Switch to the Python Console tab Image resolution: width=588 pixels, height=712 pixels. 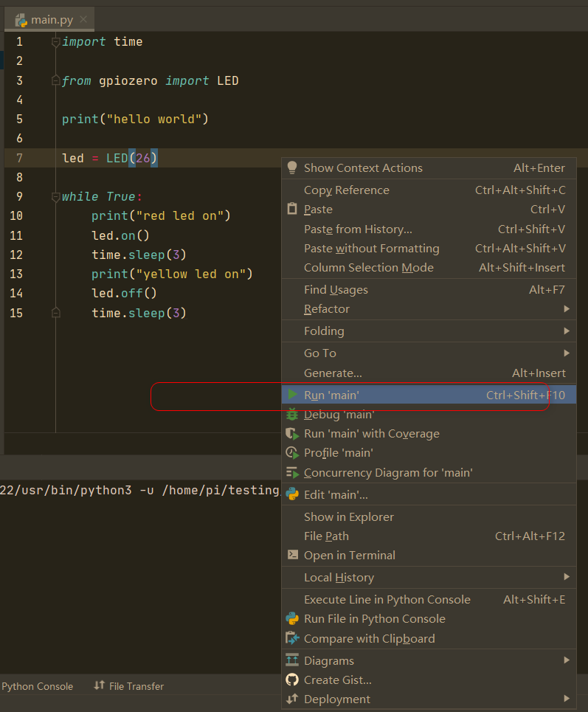37,686
